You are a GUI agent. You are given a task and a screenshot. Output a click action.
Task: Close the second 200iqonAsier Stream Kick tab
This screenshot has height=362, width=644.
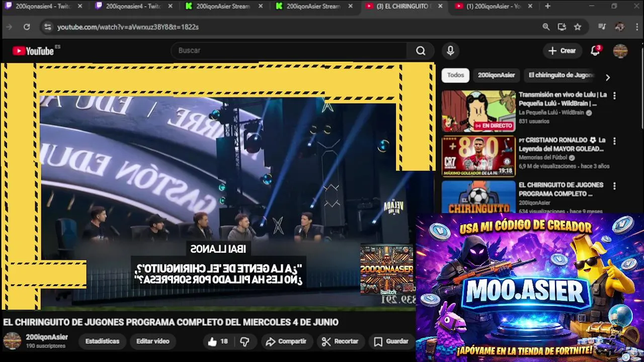click(350, 6)
